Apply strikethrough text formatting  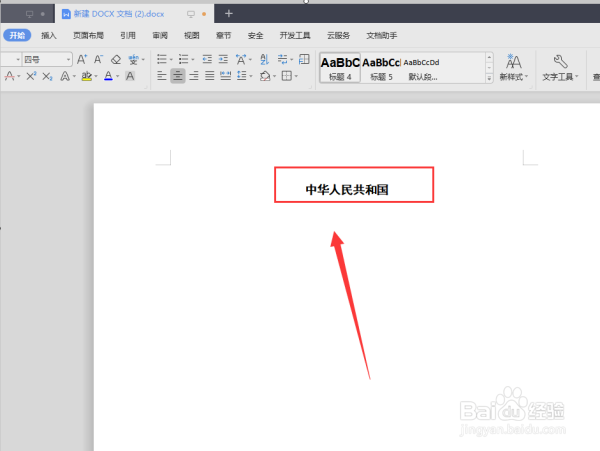click(10, 76)
